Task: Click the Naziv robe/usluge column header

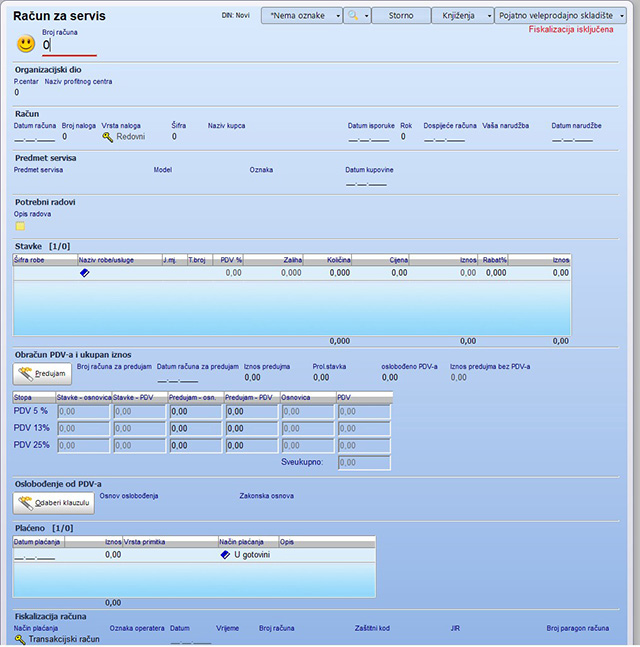Action: tap(120, 260)
